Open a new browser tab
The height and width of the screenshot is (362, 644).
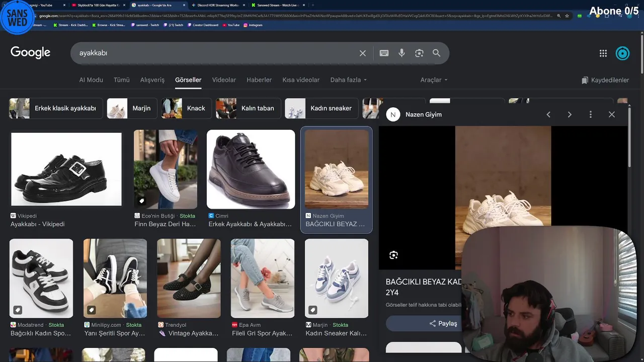(313, 5)
